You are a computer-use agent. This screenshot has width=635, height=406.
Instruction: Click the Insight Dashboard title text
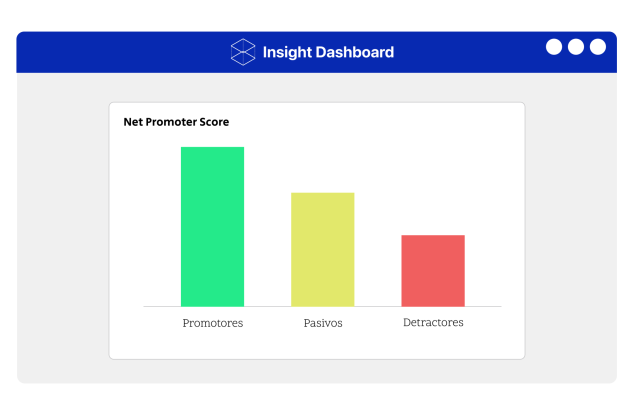tap(327, 52)
